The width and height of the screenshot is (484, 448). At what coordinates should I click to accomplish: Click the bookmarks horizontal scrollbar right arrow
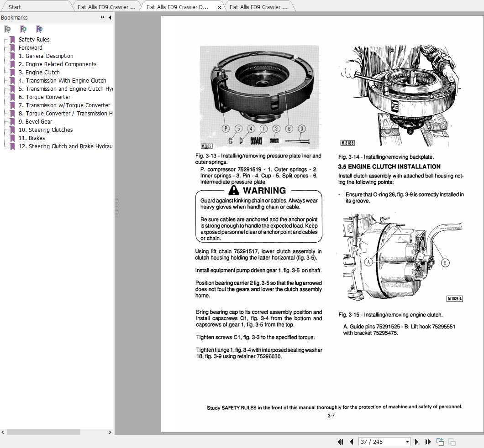110,432
